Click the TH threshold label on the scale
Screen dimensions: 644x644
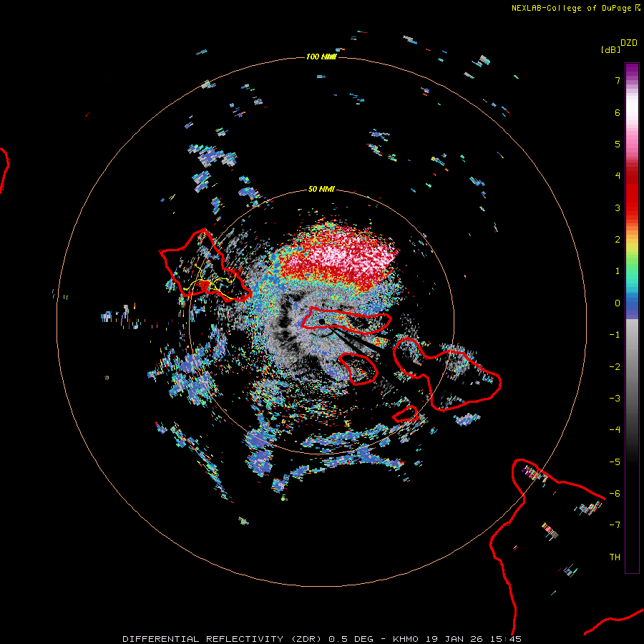[x=615, y=557]
